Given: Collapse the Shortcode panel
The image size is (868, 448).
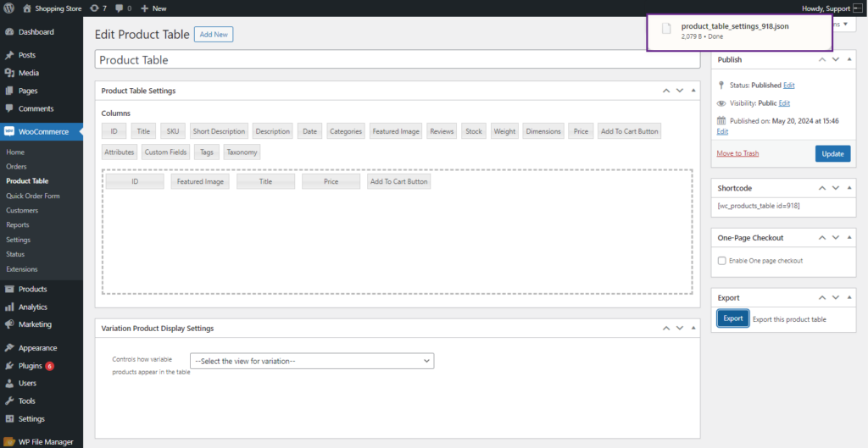Looking at the screenshot, I should coord(849,188).
